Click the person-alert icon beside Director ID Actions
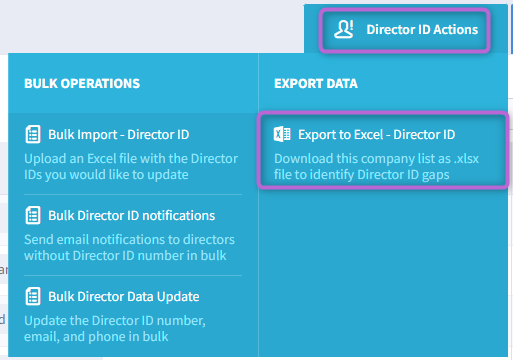This screenshot has width=513, height=360. (x=344, y=29)
